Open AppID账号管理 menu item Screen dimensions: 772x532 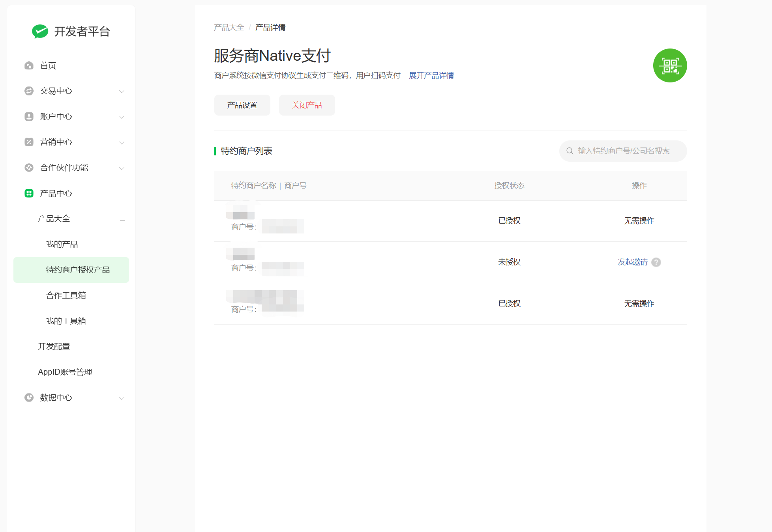pyautogui.click(x=65, y=372)
